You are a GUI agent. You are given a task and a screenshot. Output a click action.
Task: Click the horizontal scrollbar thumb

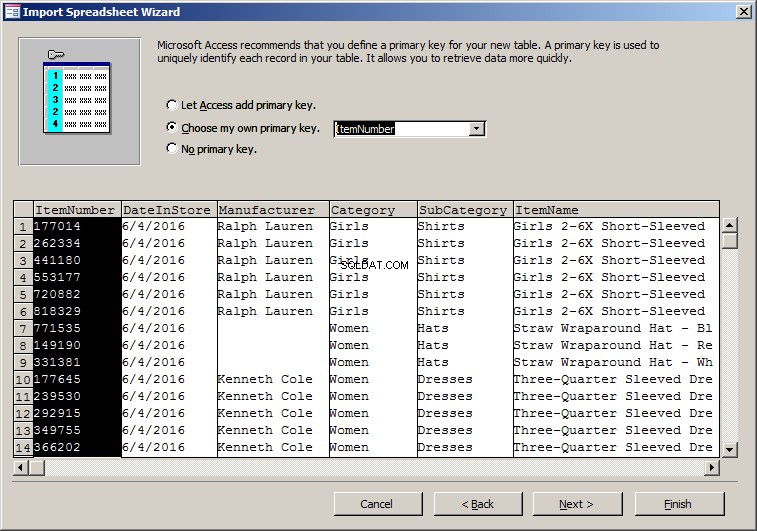coord(37,467)
